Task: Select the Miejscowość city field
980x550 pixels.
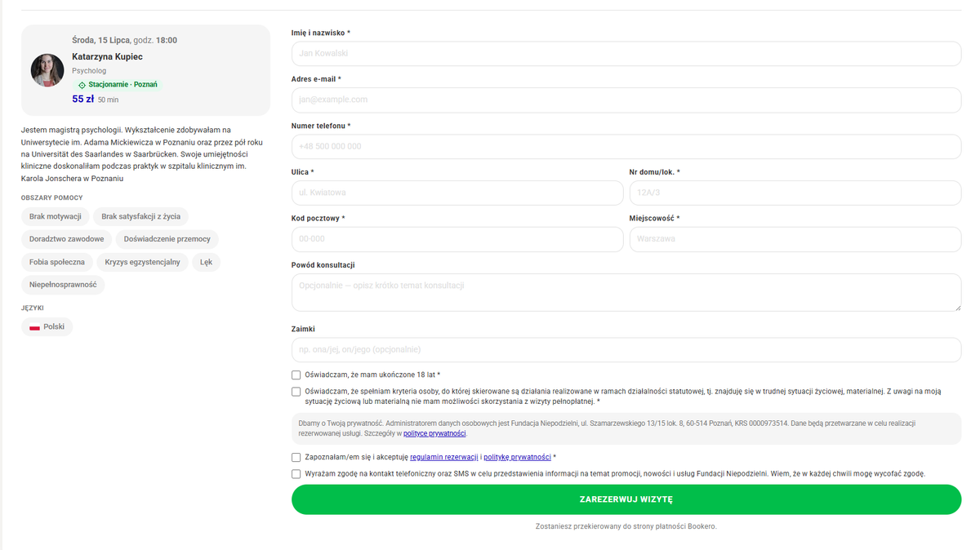Action: (795, 240)
